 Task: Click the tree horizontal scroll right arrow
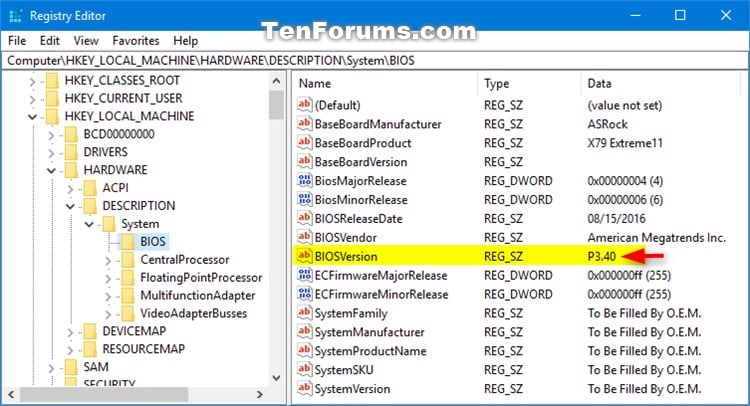pyautogui.click(x=260, y=395)
